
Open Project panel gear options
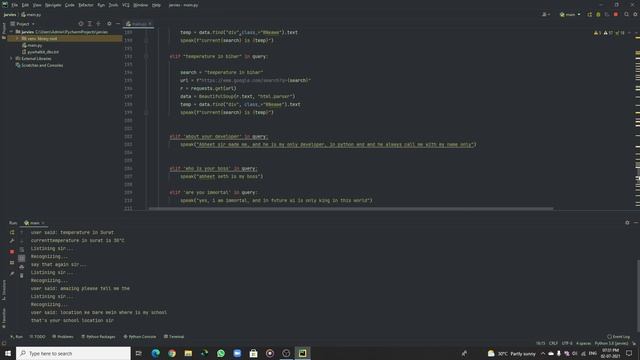(109, 24)
